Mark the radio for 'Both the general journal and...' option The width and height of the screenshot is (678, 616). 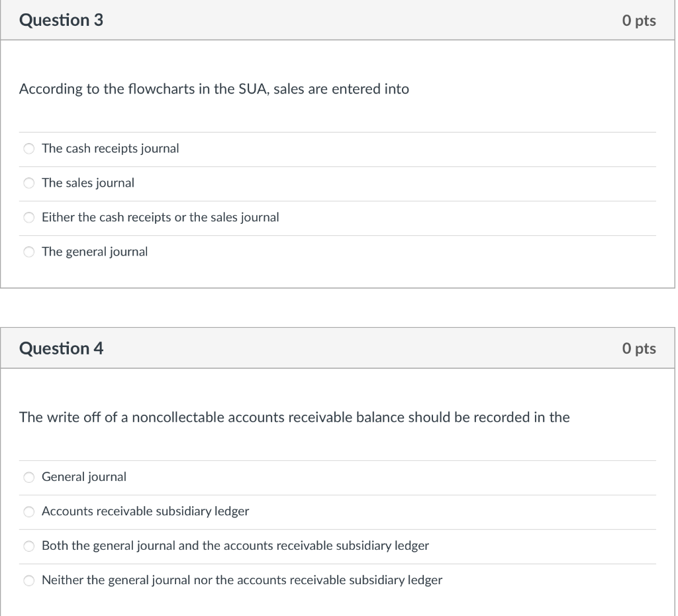pyautogui.click(x=29, y=546)
